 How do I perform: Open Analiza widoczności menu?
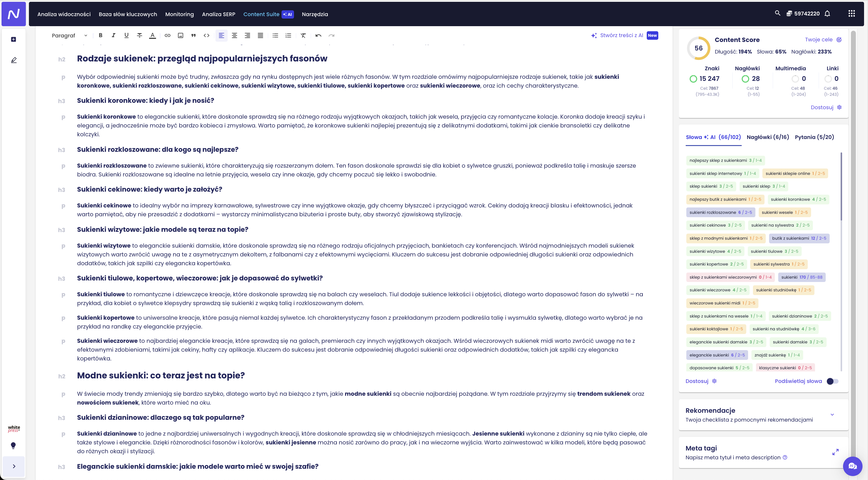[x=64, y=14]
